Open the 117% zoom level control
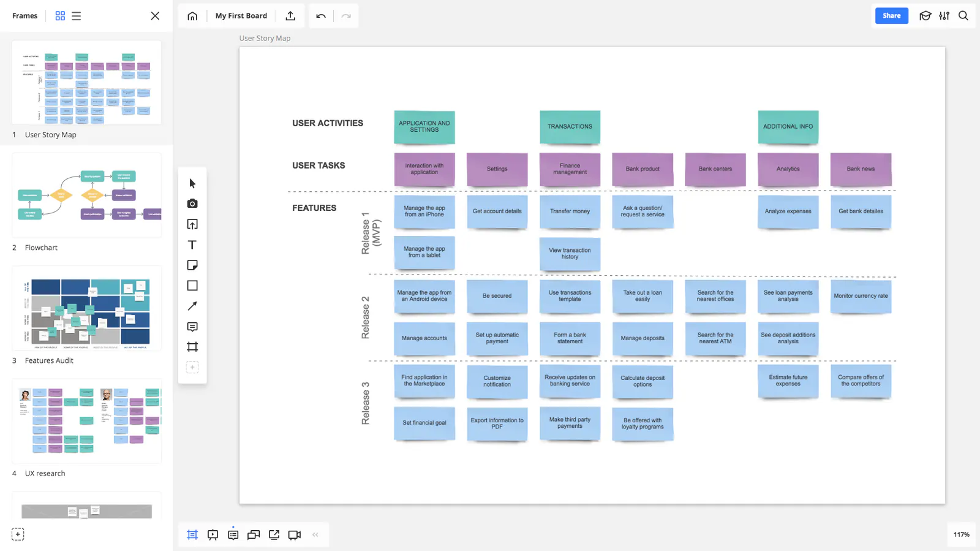 962,534
